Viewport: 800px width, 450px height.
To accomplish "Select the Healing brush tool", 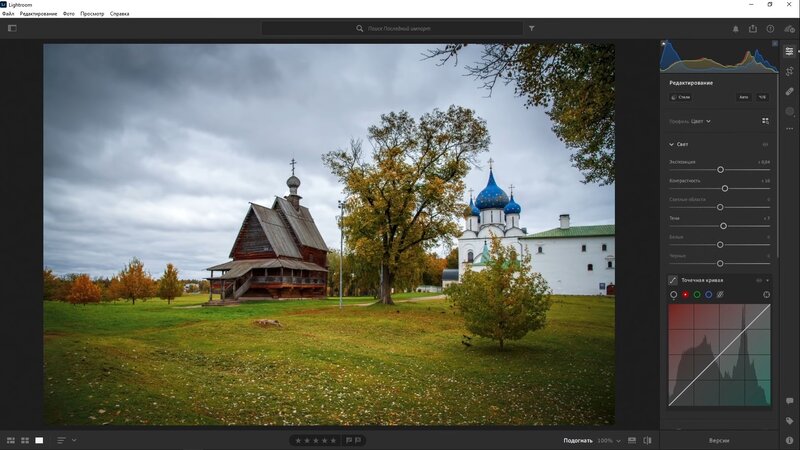I will [790, 91].
